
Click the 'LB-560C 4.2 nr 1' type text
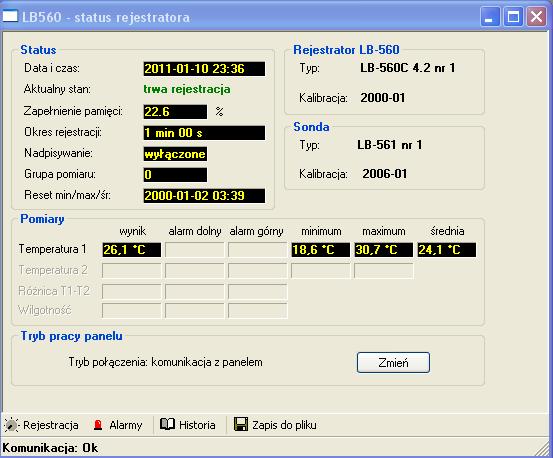[x=408, y=68]
